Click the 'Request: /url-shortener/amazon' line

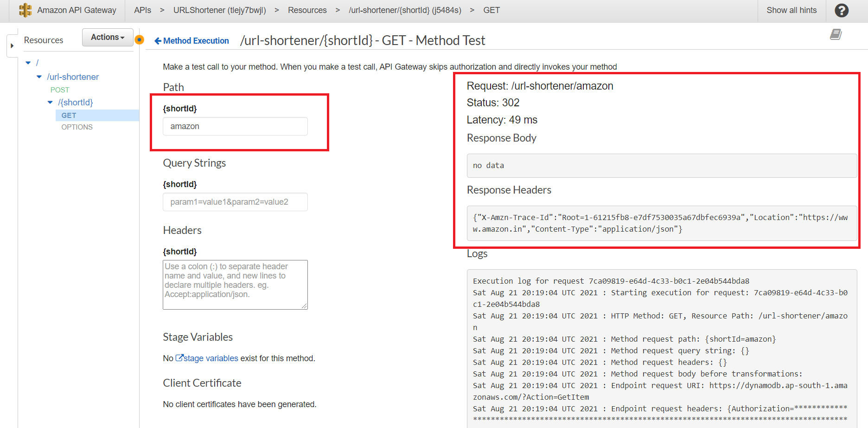(x=540, y=86)
